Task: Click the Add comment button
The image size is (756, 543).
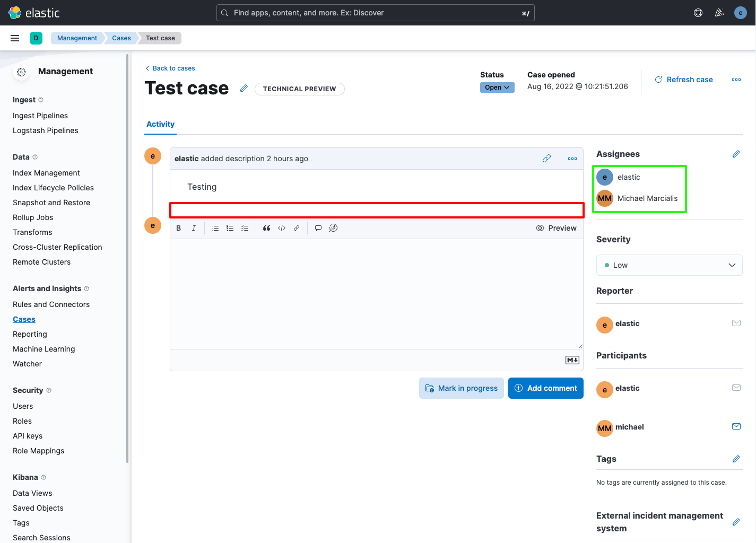Action: (545, 388)
